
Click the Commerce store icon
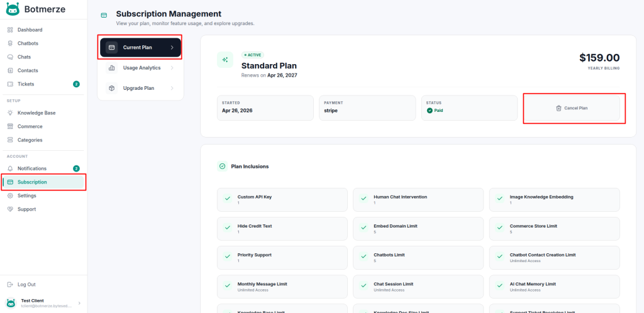tap(10, 126)
